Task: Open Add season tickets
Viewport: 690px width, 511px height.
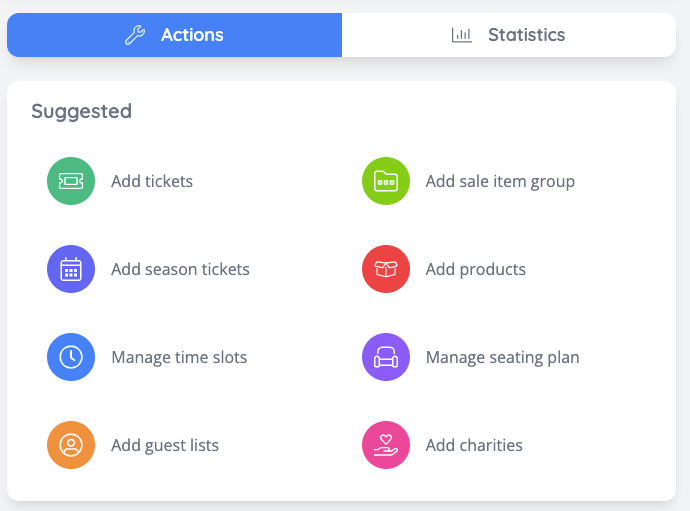Action: 180,270
